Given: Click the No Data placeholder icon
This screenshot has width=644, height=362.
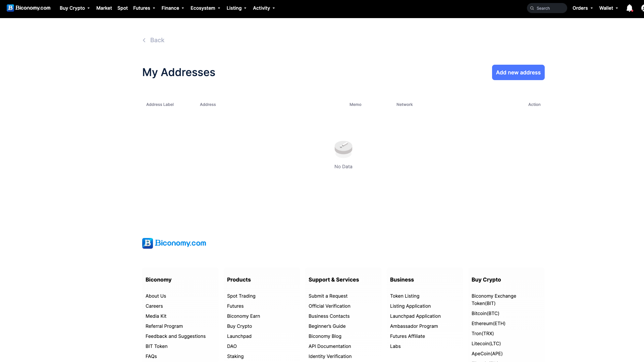Looking at the screenshot, I should [343, 149].
